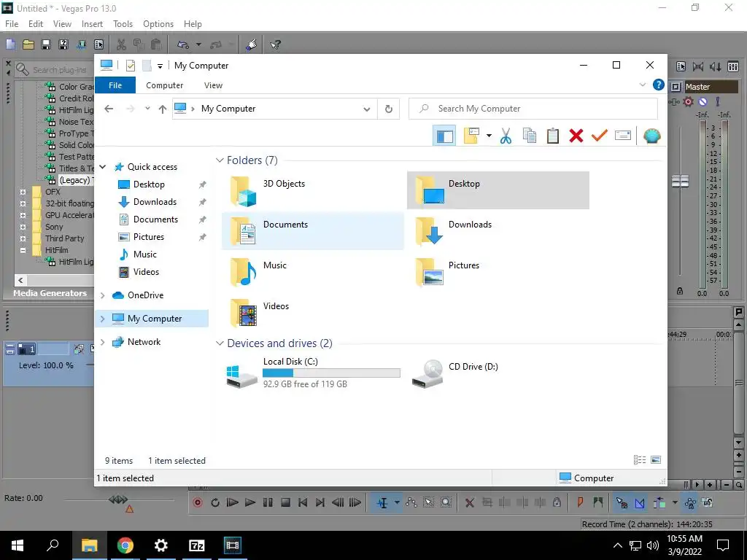The width and height of the screenshot is (747, 560).
Task: Select the Normal Edit tool
Action: click(x=382, y=502)
